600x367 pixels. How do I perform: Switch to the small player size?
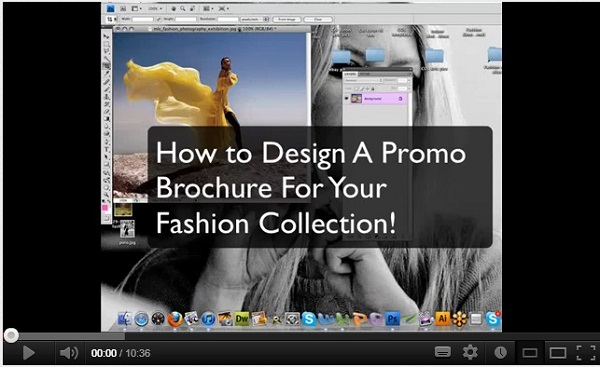pos(530,353)
